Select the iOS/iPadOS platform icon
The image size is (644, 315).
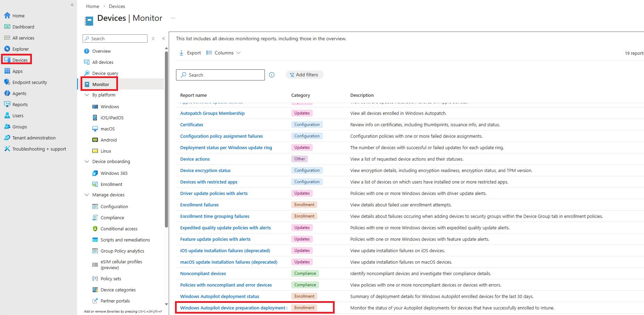pyautogui.click(x=95, y=118)
